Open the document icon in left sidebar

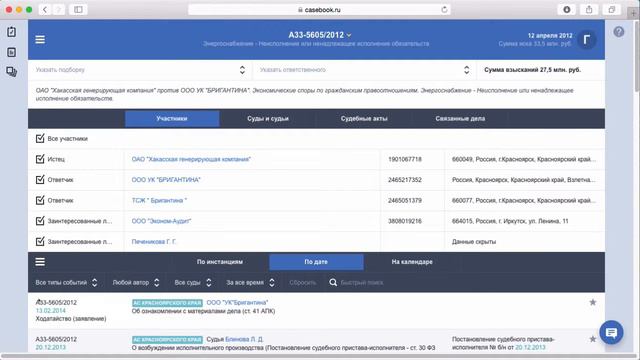(11, 52)
